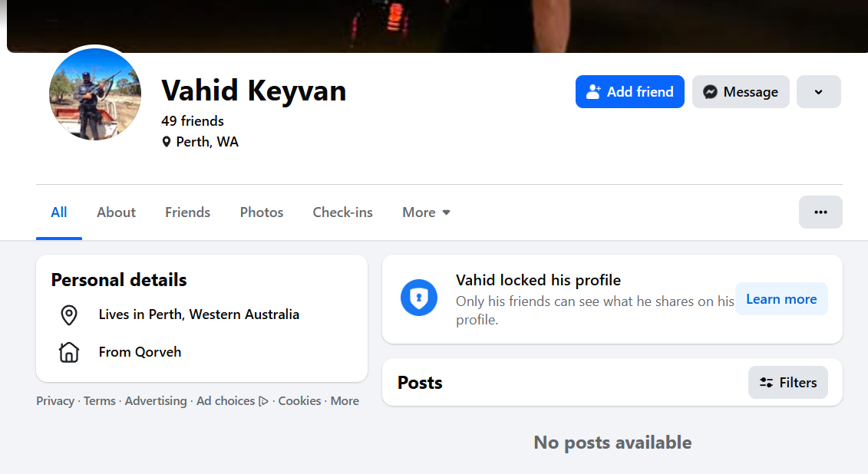Open the post Filters button
This screenshot has height=474, width=868.
(x=788, y=383)
